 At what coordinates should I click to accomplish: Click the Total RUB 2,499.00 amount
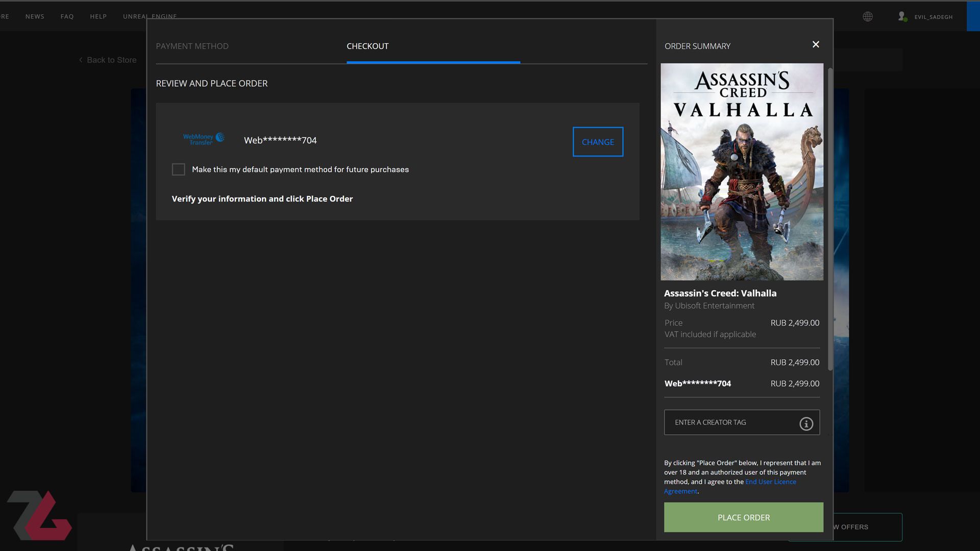795,362
